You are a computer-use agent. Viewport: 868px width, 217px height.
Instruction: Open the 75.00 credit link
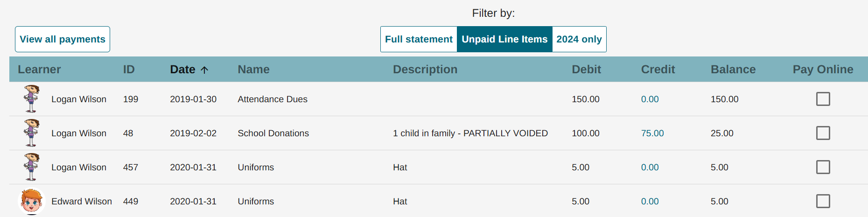652,133
